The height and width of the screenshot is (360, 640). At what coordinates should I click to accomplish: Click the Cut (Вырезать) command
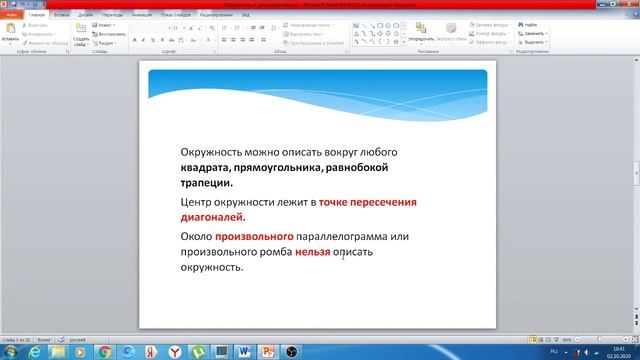(35, 25)
